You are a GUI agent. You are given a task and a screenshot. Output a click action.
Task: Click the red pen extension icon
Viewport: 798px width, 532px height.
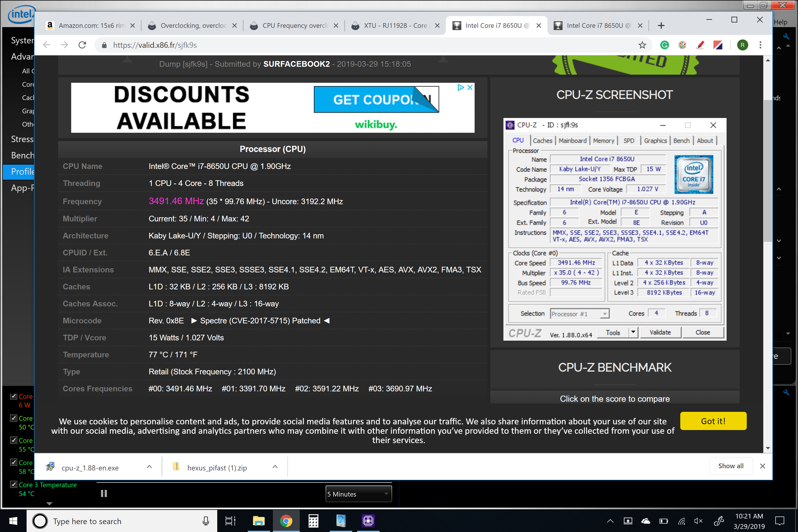click(x=700, y=45)
